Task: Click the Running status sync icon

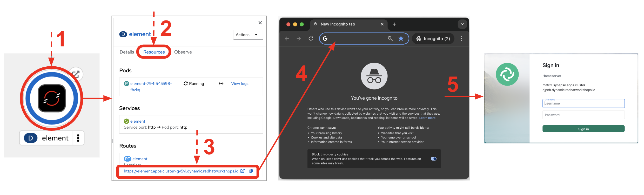Action: 186,83
